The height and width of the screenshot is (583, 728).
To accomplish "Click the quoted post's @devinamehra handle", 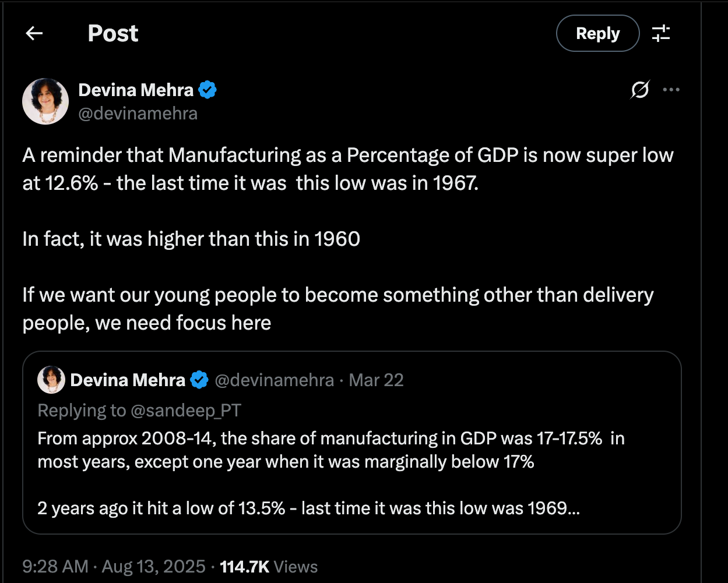I will tap(274, 380).
